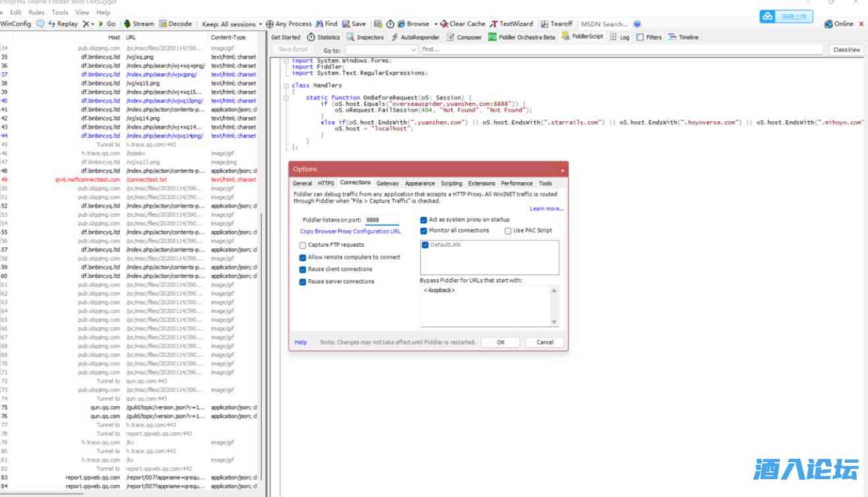Open Find sessions binoculars icon
Screen dimensions: 868x497
pyautogui.click(x=320, y=24)
